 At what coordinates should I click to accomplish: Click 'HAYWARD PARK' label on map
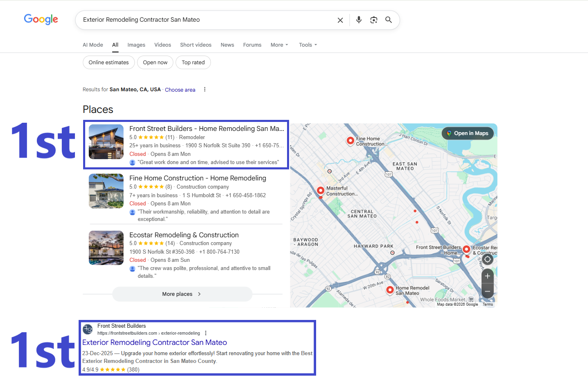[x=373, y=246]
